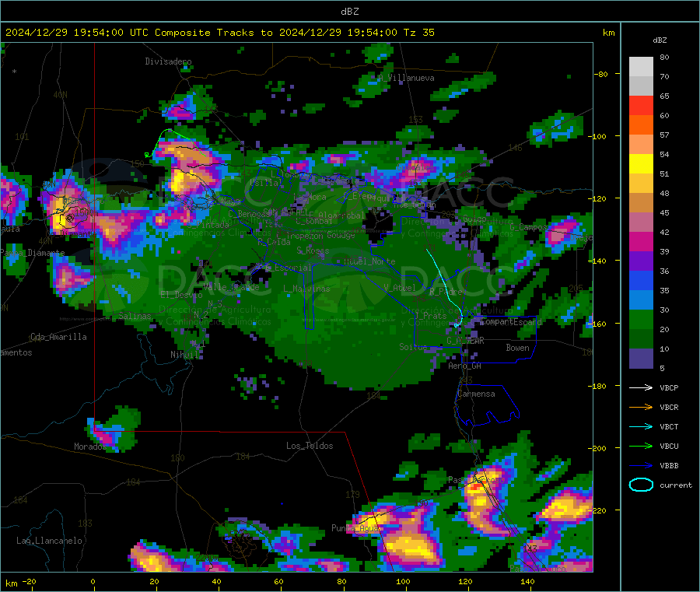This screenshot has width=700, height=592.
Task: Click the 'Divisadero' map label
Action: pos(168,61)
